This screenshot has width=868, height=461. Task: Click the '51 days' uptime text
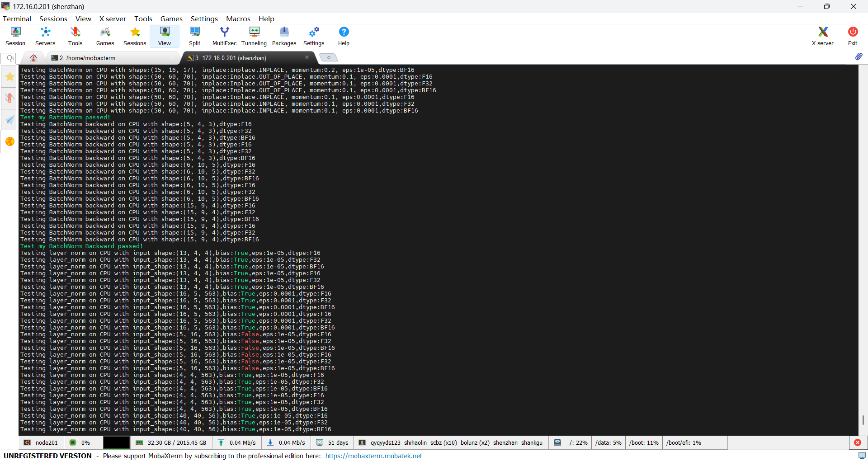point(338,442)
